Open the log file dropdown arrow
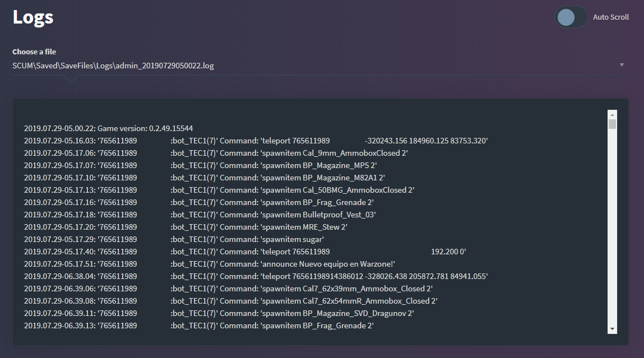The width and height of the screenshot is (644, 358). (622, 65)
